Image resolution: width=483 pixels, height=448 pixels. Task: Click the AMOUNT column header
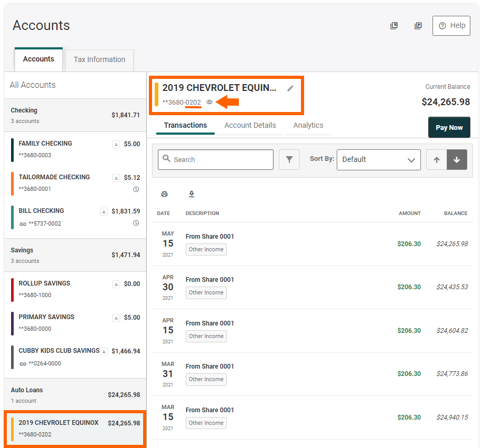coord(410,213)
